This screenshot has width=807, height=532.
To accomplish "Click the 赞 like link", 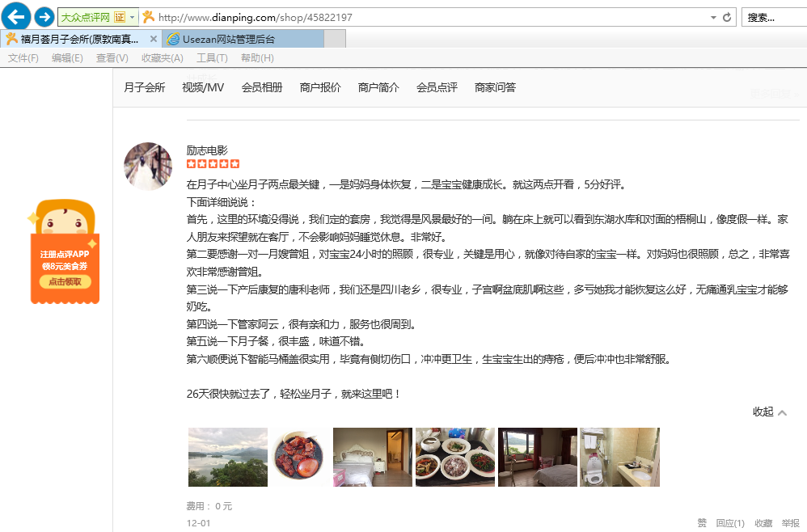I will tap(702, 523).
